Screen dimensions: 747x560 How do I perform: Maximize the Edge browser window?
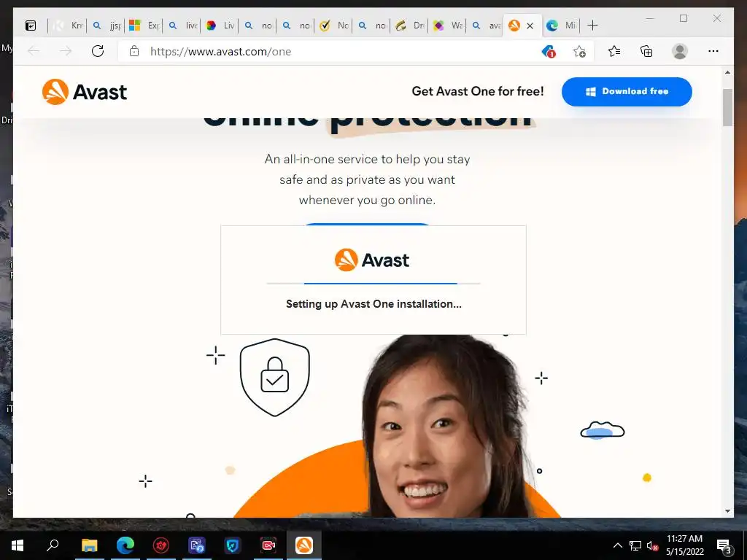[684, 18]
